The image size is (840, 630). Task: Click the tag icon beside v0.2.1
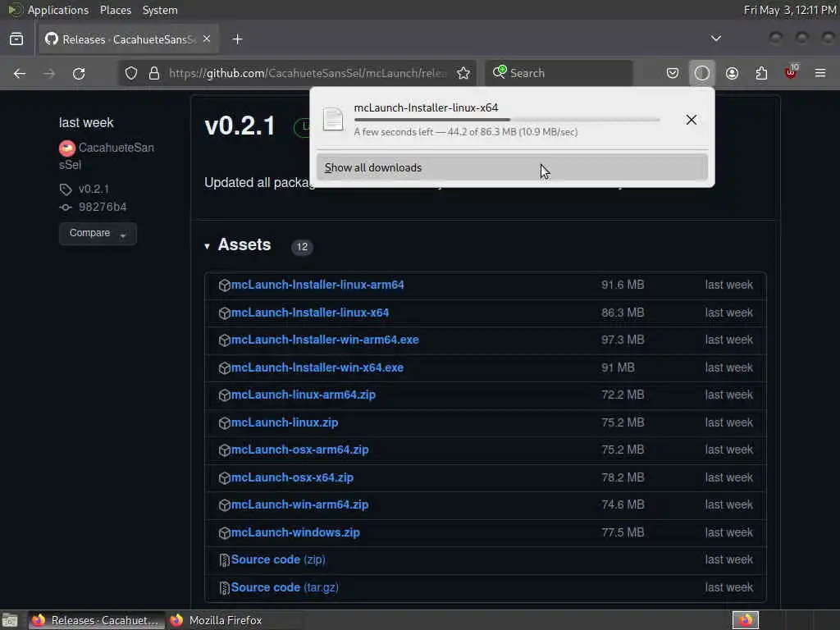pyautogui.click(x=66, y=189)
